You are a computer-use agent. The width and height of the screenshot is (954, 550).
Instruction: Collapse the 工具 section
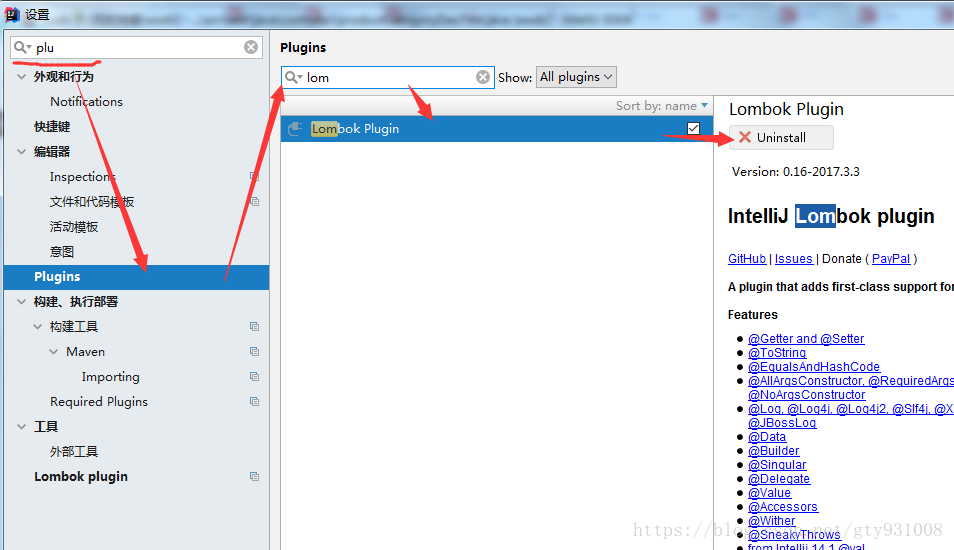21,426
